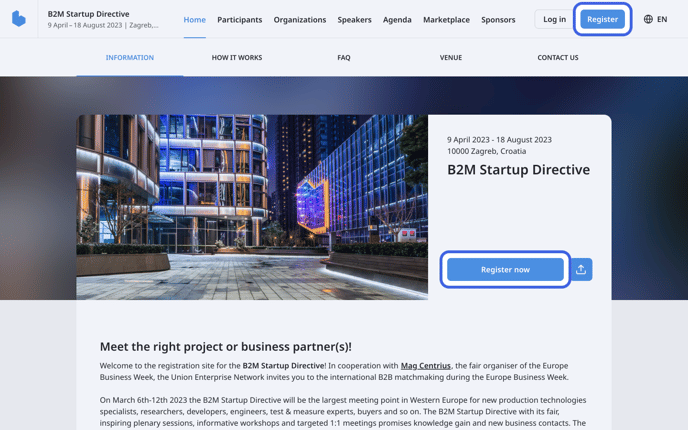Viewport: 688px width, 430px height.
Task: Click the Meet the right project heading
Action: point(226,347)
